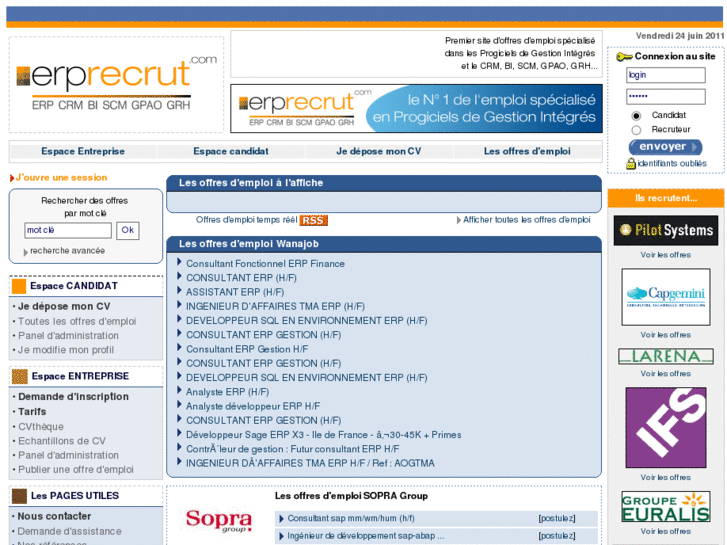Viewport: 727px width, 545px height.
Task: Open Je modifie mon profil link
Action: click(66, 350)
